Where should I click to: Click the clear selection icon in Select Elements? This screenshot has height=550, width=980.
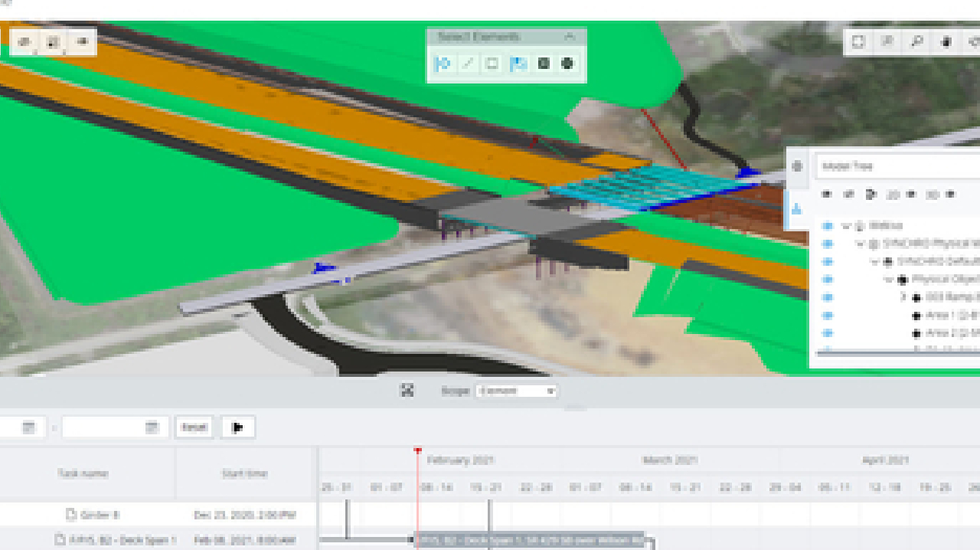[x=544, y=63]
